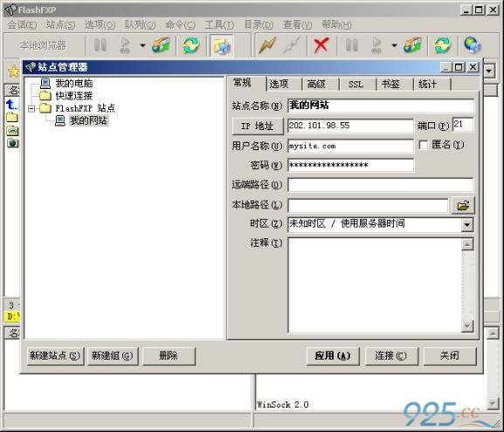Click the lightning bolt connect icon

[x=267, y=45]
